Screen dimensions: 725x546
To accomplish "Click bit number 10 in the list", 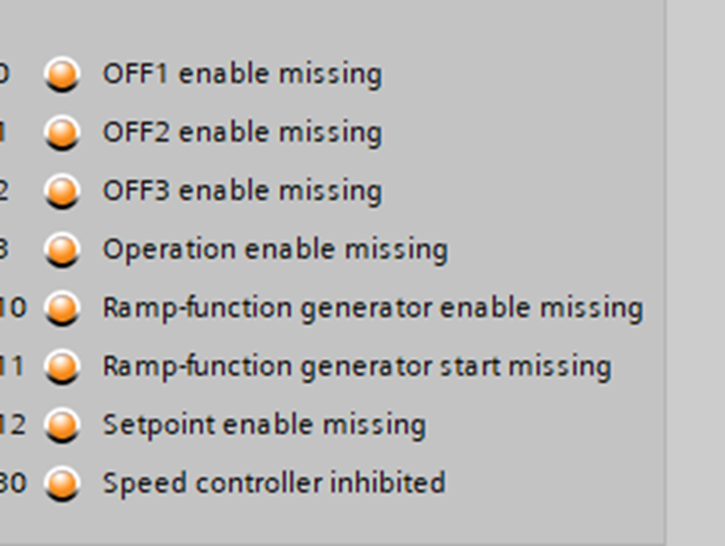I will click(x=12, y=307).
